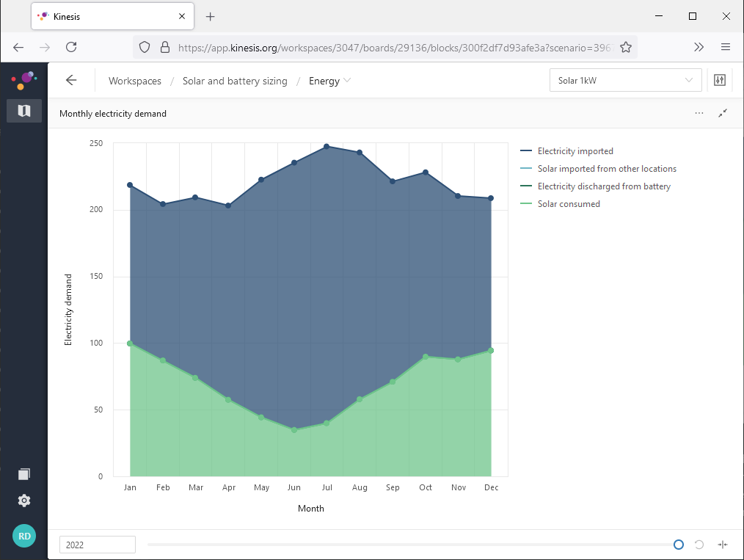Open a new browser tab
This screenshot has width=744, height=560.
[210, 17]
